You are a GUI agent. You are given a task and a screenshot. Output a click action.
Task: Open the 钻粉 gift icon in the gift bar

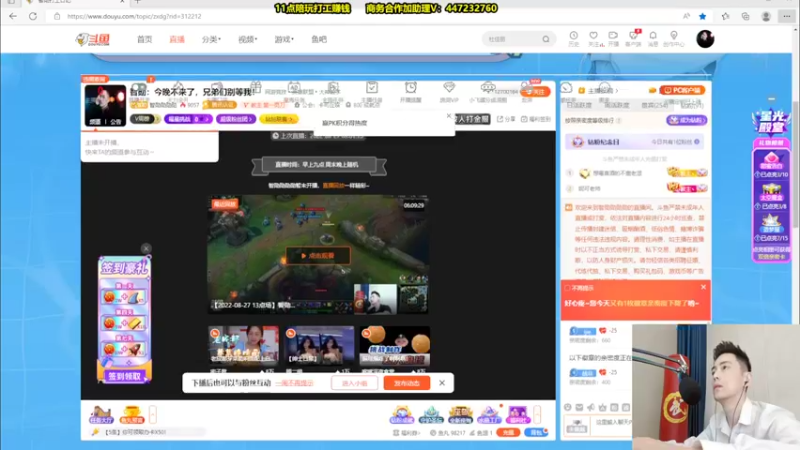(x=402, y=414)
